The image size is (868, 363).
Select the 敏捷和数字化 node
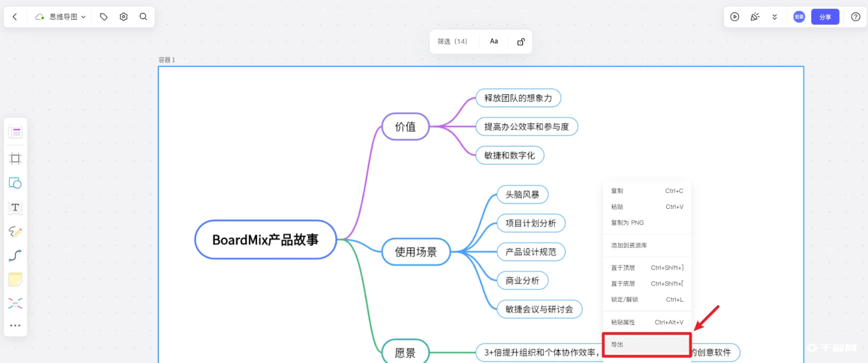click(509, 155)
